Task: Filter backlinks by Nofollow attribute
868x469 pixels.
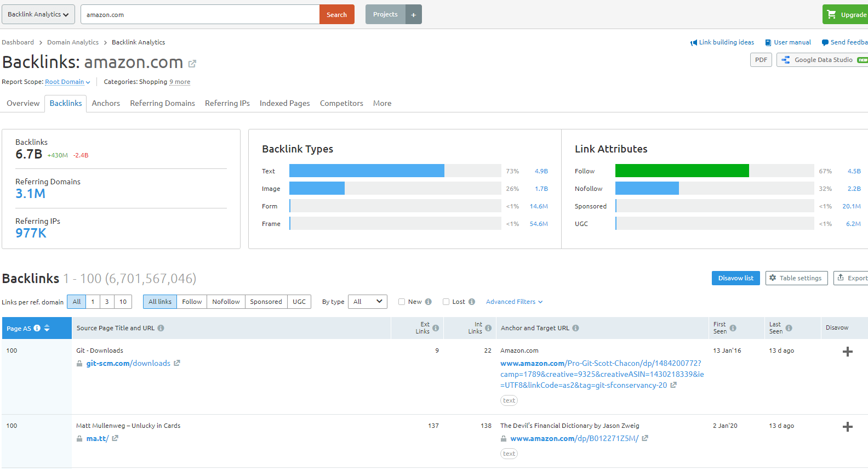Action: tap(226, 302)
